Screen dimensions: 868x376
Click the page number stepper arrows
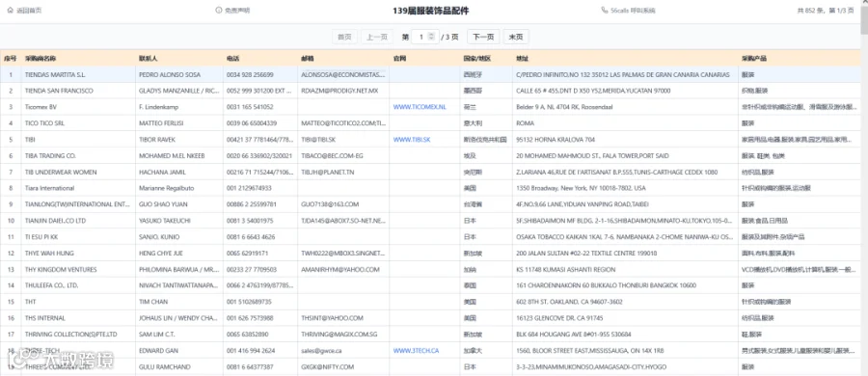pos(432,37)
